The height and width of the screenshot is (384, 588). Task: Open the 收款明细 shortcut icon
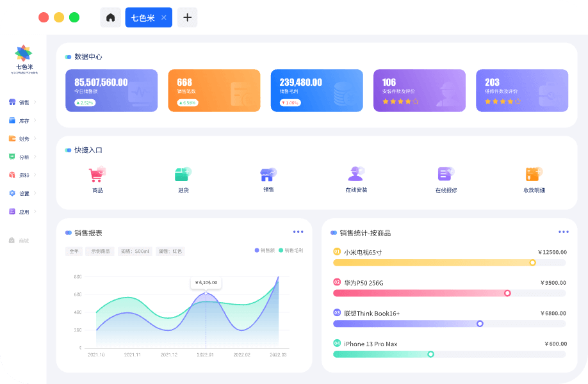534,174
